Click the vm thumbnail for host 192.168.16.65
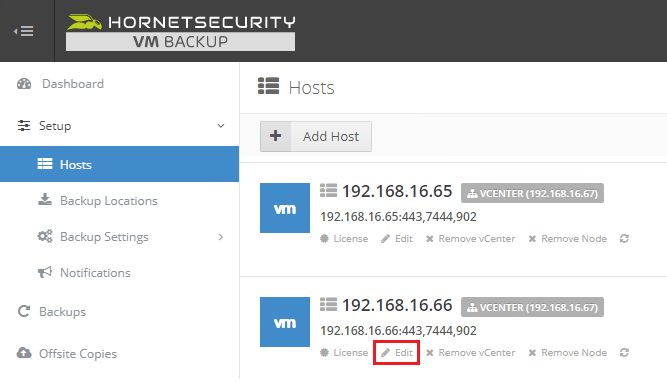Screen dimensions: 667x383 [285, 208]
